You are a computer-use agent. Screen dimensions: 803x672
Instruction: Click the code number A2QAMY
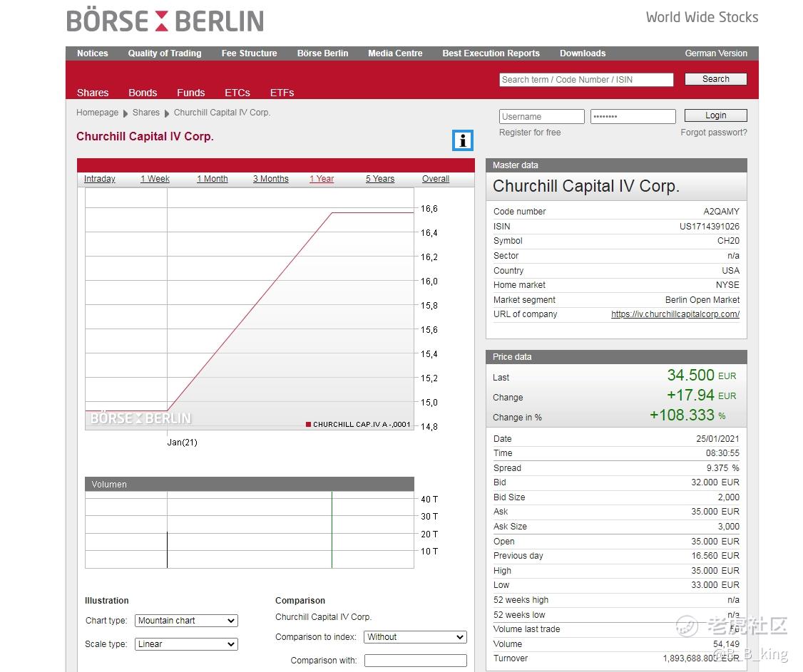pos(722,212)
